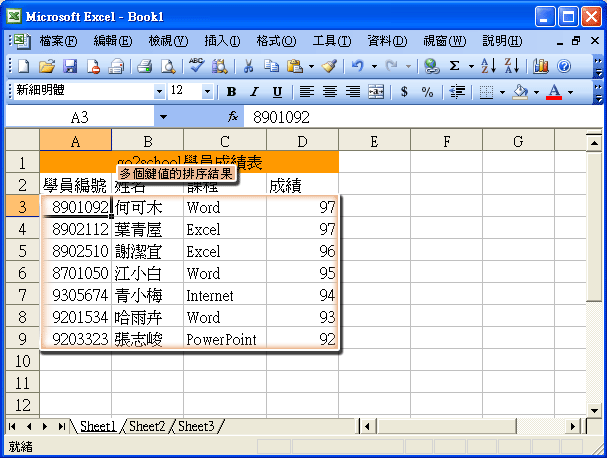Select the cell containing 青小梅
The width and height of the screenshot is (607, 458).
[147, 295]
